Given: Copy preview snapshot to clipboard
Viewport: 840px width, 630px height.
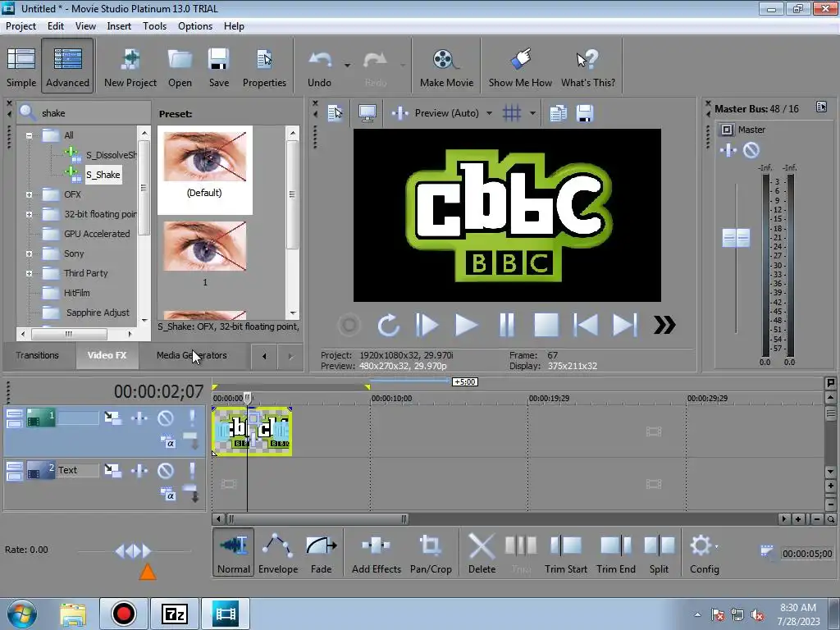Looking at the screenshot, I should (558, 113).
